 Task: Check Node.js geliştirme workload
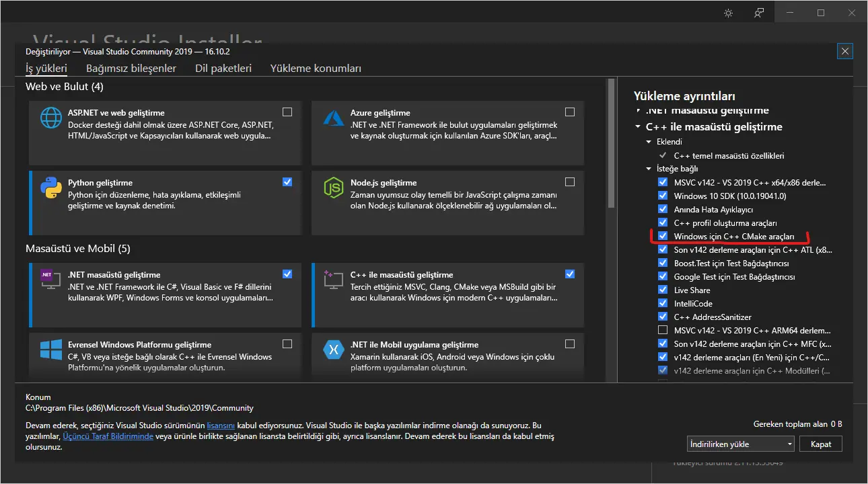[570, 182]
